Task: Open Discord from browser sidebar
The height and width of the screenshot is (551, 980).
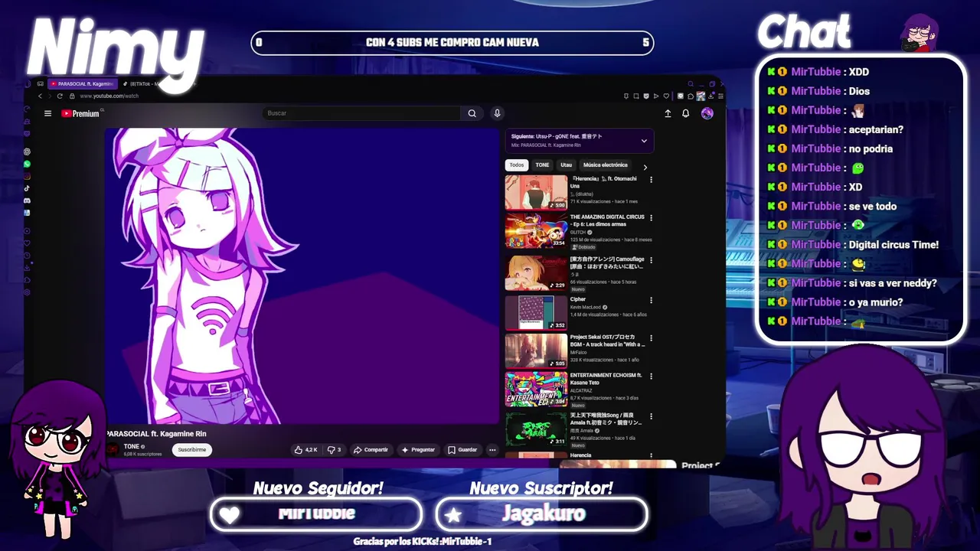Action: (27, 201)
